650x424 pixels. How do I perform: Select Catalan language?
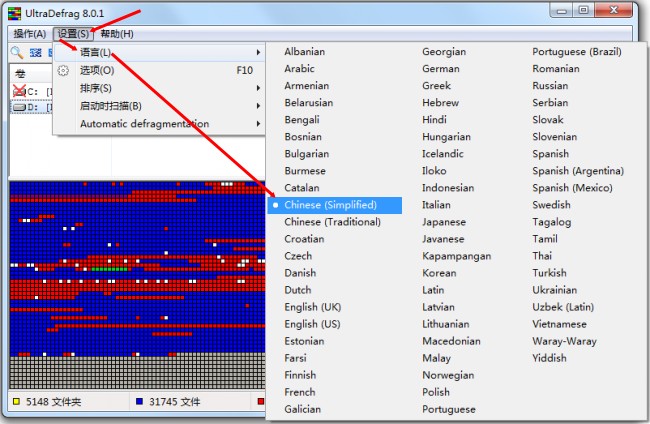tap(302, 188)
